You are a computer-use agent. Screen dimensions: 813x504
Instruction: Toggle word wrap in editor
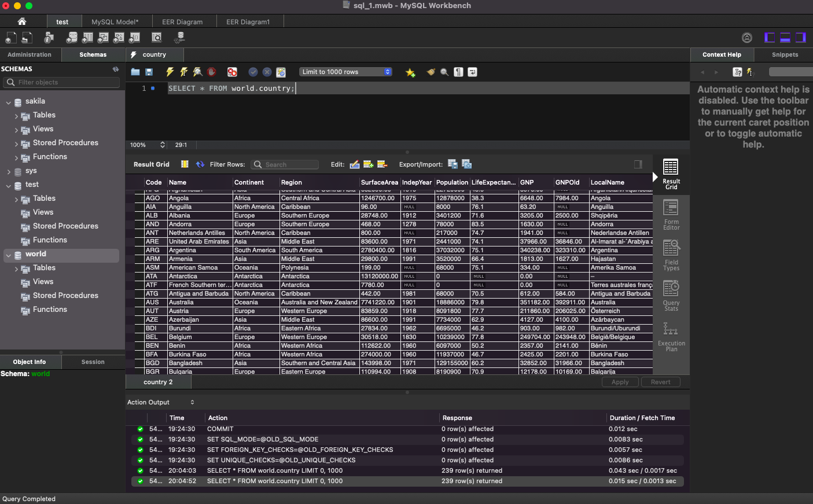pyautogui.click(x=472, y=72)
